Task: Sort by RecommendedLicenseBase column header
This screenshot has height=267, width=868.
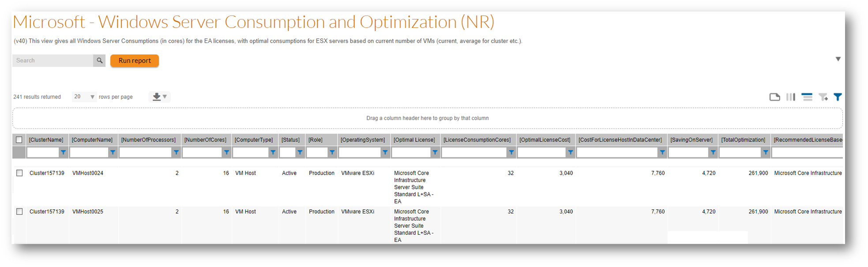Action: click(807, 140)
